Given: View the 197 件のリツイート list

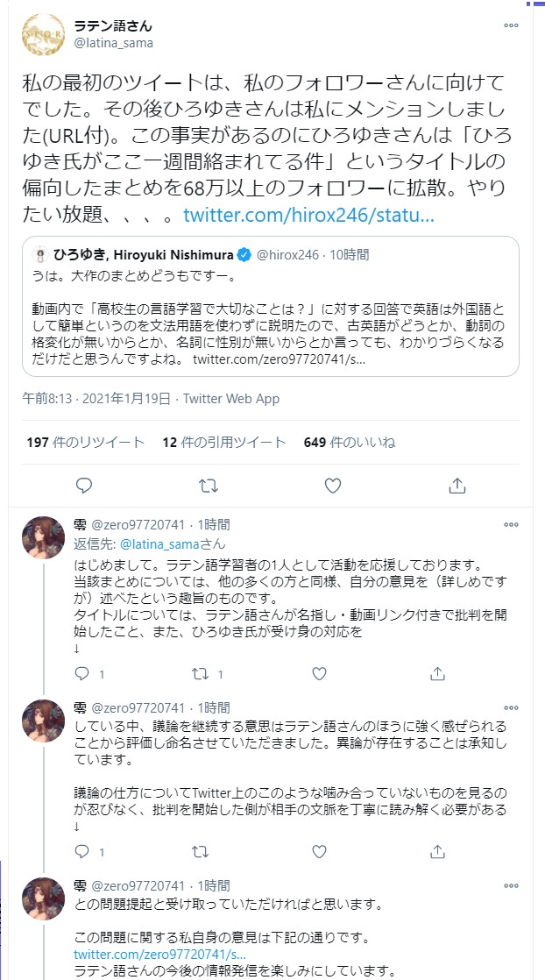Looking at the screenshot, I should 86,443.
